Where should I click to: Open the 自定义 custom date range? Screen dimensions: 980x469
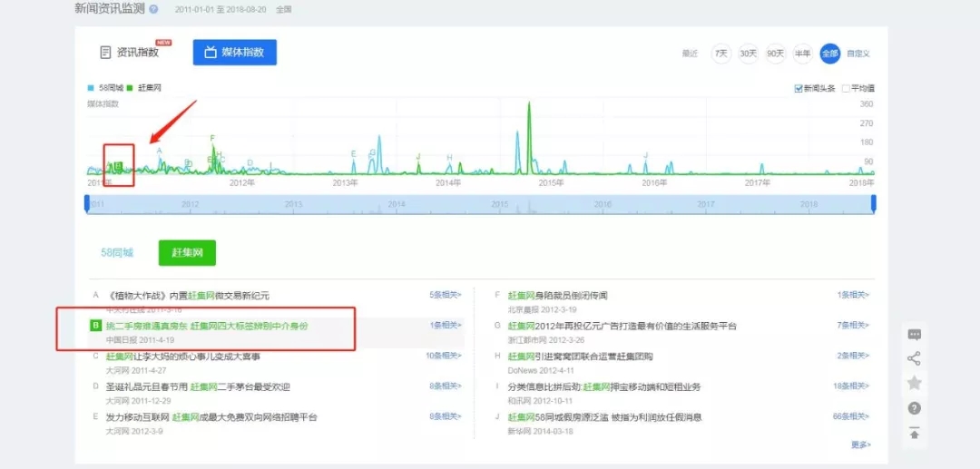tap(858, 54)
